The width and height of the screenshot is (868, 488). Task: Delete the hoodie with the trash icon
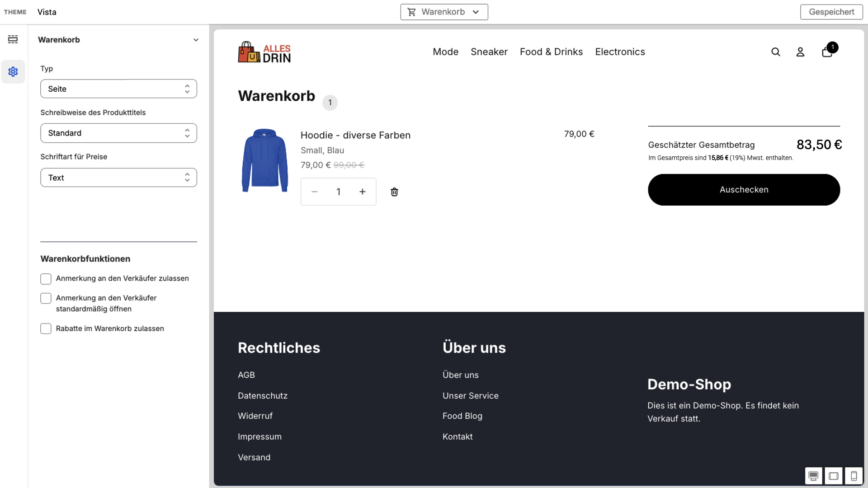pyautogui.click(x=394, y=192)
